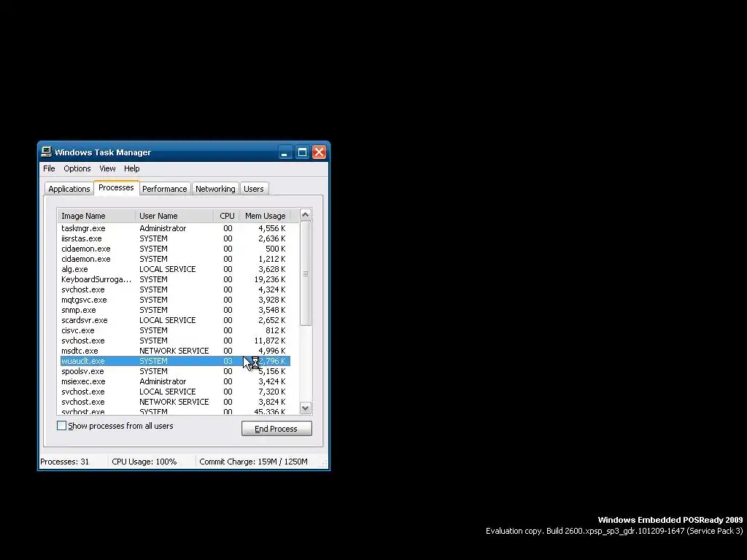Go to the Users tab
747x560 pixels.
tap(253, 189)
